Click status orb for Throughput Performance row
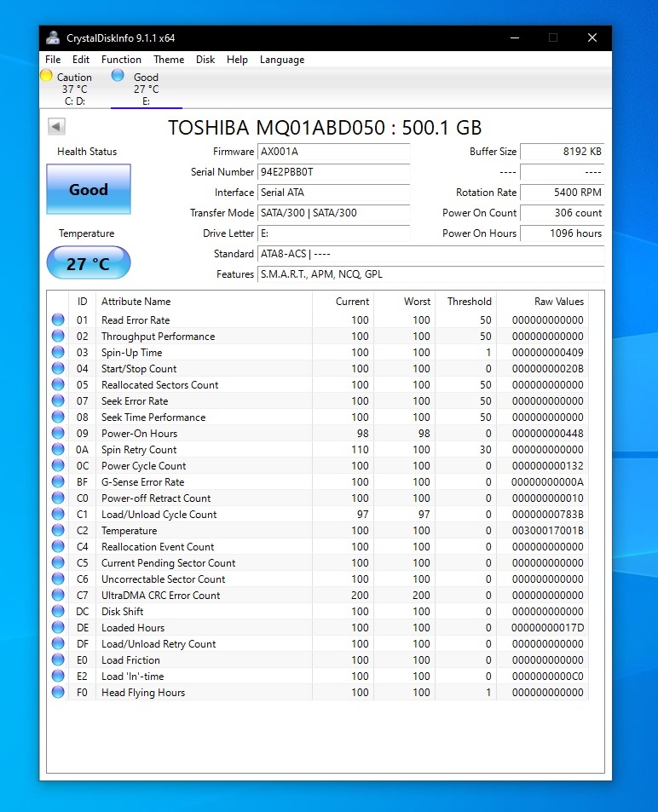 point(58,336)
